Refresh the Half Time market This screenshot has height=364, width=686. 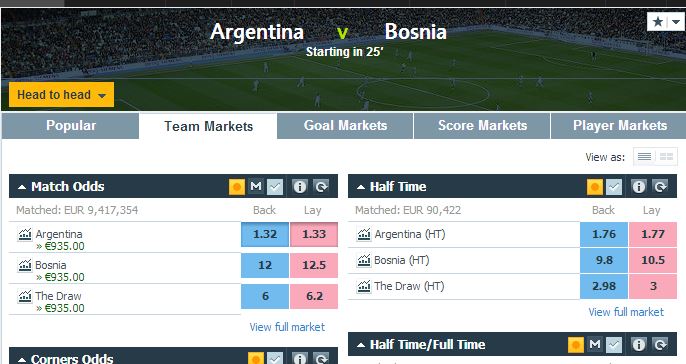click(x=660, y=187)
